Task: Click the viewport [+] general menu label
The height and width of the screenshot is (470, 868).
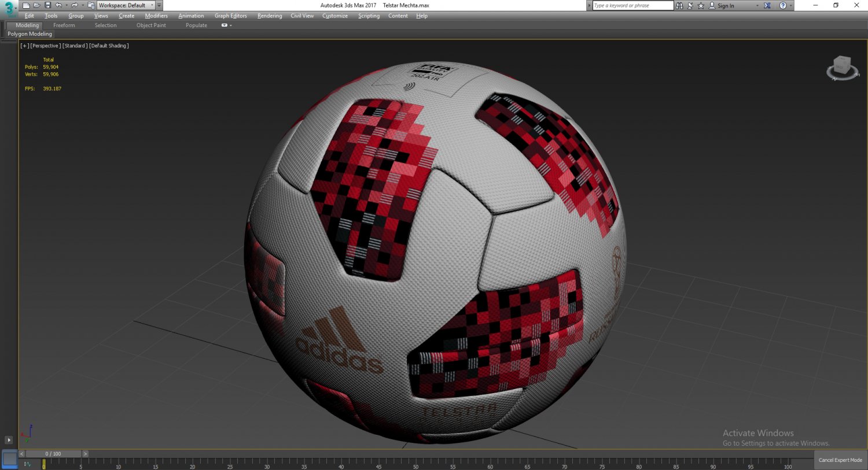Action: (24, 46)
